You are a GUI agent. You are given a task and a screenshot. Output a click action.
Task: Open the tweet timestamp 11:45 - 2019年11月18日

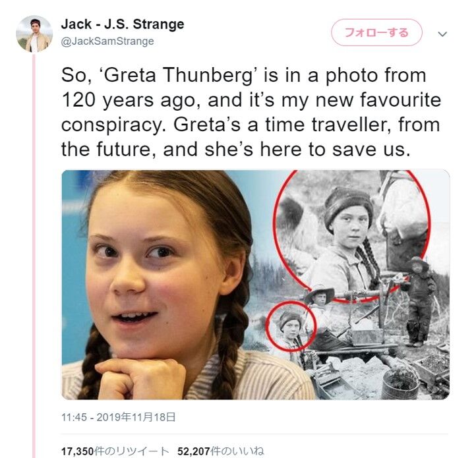click(119, 417)
